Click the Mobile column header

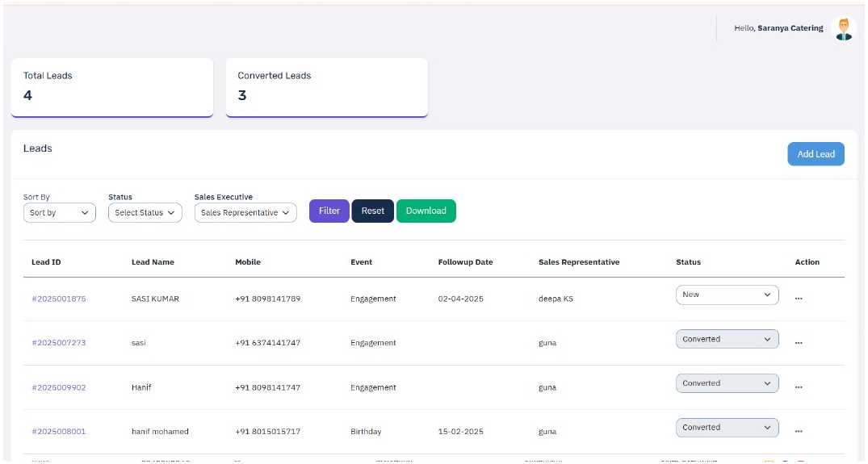click(x=248, y=262)
